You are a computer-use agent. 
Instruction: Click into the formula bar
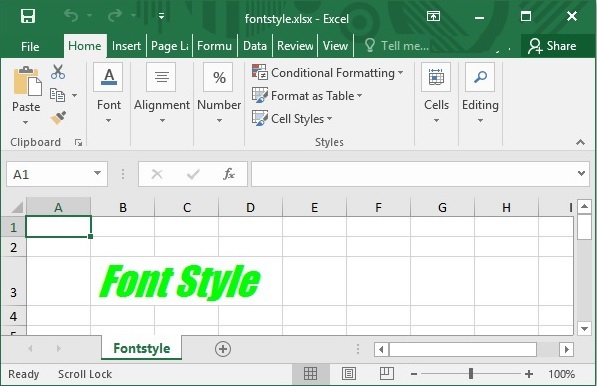coord(413,174)
